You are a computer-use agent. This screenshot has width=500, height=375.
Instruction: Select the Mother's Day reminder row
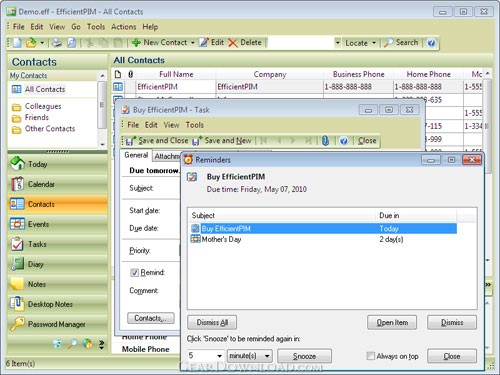(323, 239)
